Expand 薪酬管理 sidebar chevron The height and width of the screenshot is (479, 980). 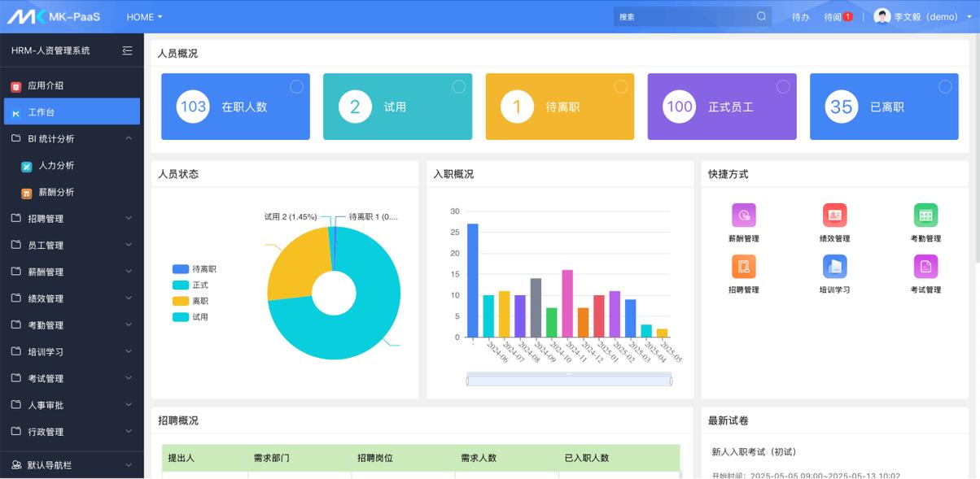click(x=129, y=272)
